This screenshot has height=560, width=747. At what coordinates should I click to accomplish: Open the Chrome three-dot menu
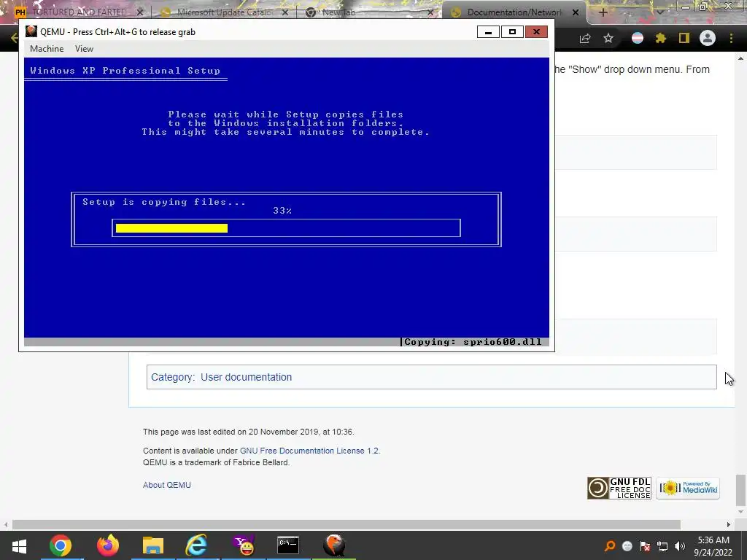(731, 38)
